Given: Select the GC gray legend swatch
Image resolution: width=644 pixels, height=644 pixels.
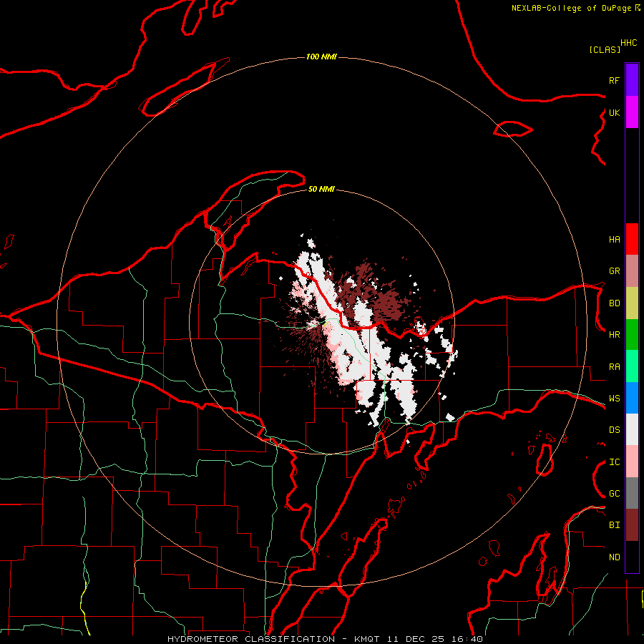Looking at the screenshot, I should pos(632,493).
